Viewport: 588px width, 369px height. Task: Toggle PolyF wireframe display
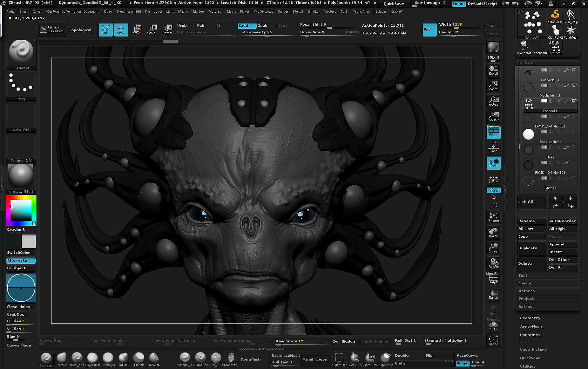493,279
